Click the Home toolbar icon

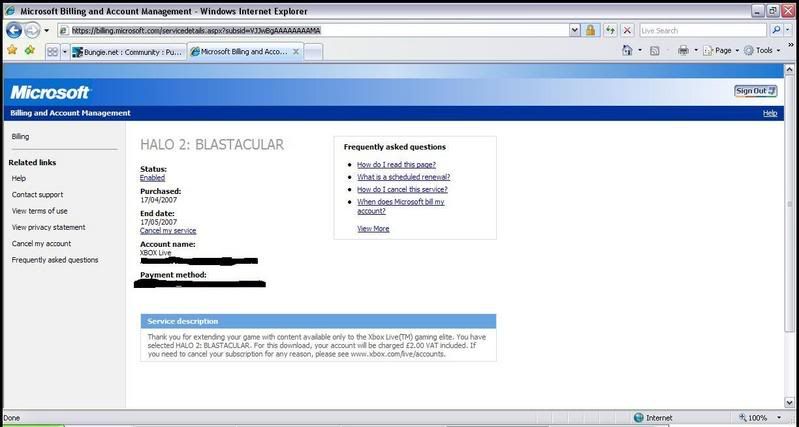coord(627,50)
